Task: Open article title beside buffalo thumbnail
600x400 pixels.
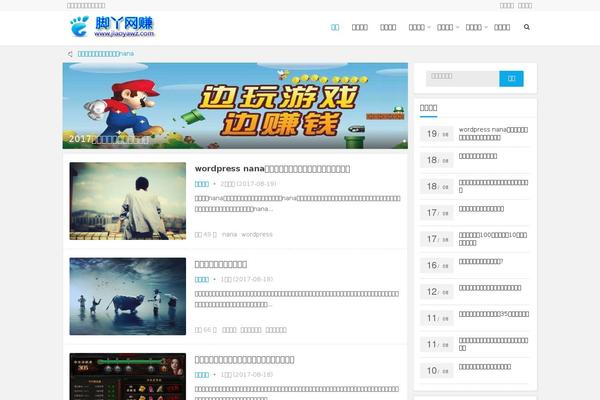Action: (x=221, y=264)
